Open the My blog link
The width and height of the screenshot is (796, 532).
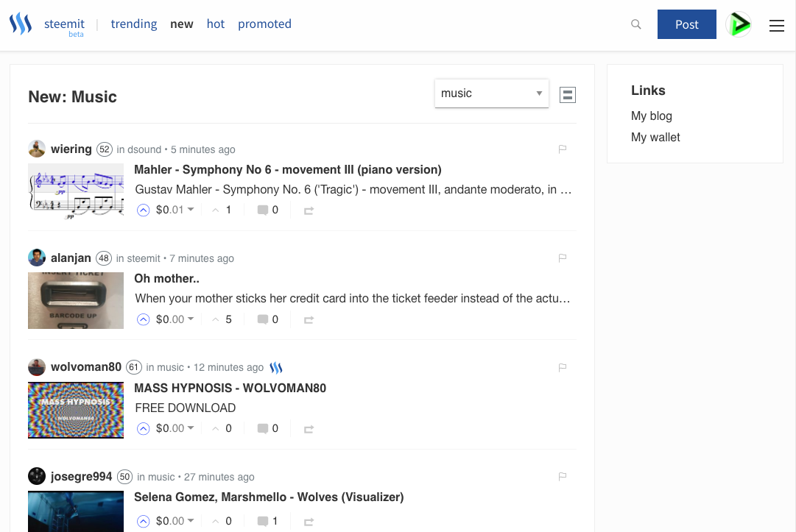[x=652, y=116]
